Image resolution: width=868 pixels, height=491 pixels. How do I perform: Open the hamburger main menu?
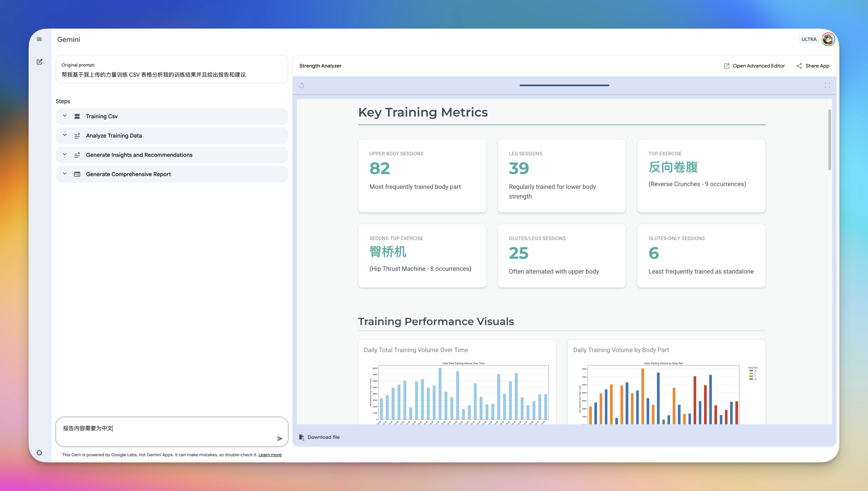(x=39, y=39)
